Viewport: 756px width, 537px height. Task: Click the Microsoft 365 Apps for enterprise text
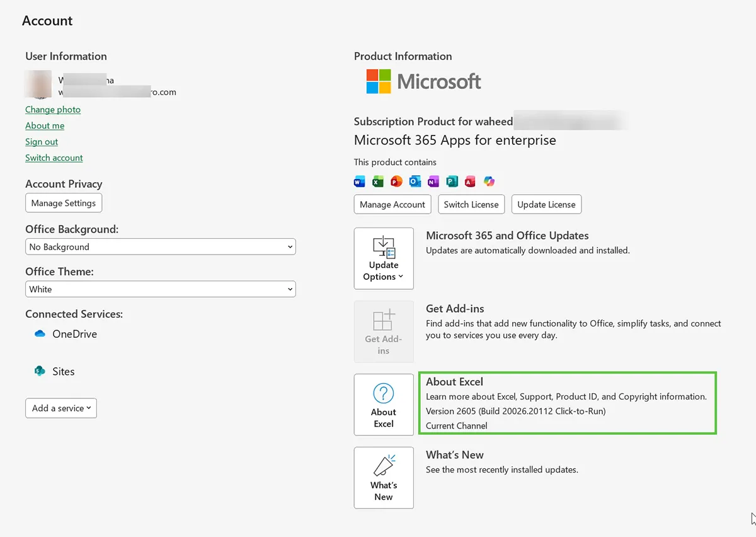click(x=455, y=140)
